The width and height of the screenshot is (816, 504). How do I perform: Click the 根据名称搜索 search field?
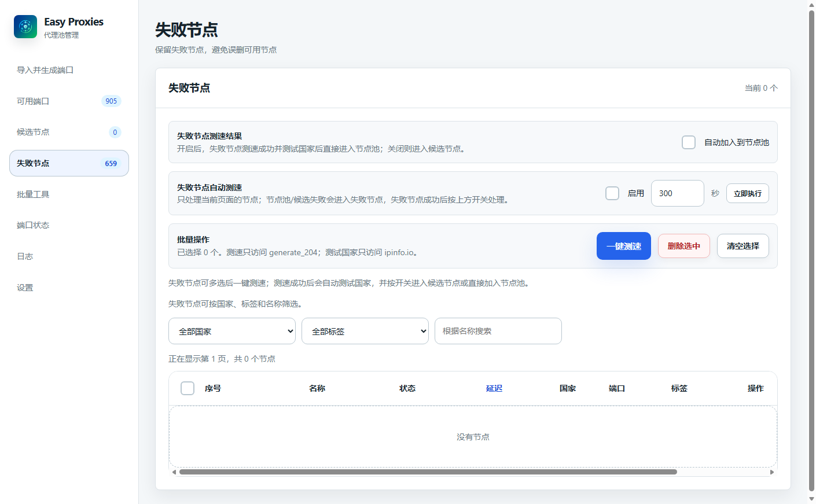click(498, 331)
